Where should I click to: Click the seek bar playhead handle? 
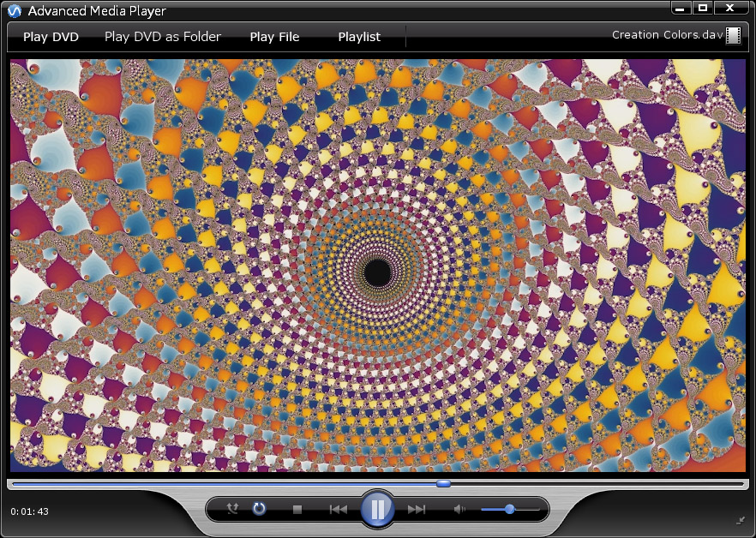[443, 484]
